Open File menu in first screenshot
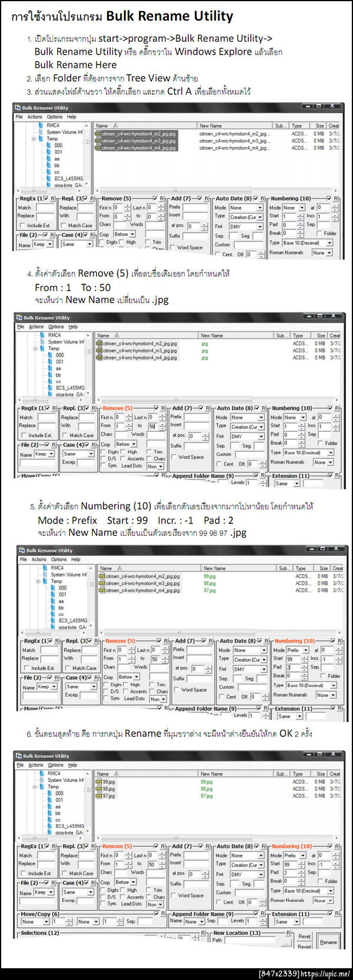 click(19, 117)
